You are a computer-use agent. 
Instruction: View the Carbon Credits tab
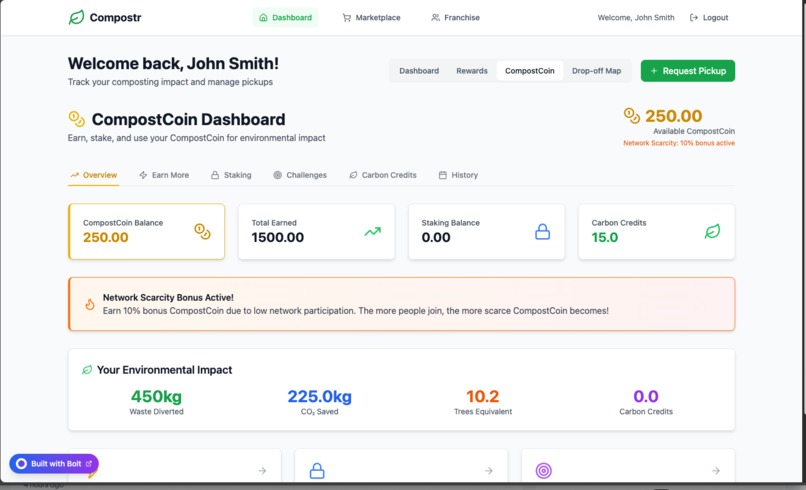(382, 175)
